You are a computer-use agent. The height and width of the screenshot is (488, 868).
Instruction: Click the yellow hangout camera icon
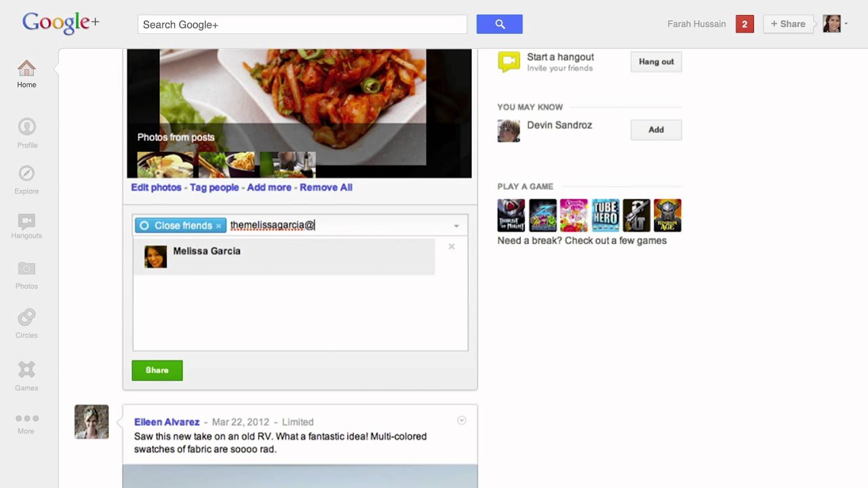point(509,62)
